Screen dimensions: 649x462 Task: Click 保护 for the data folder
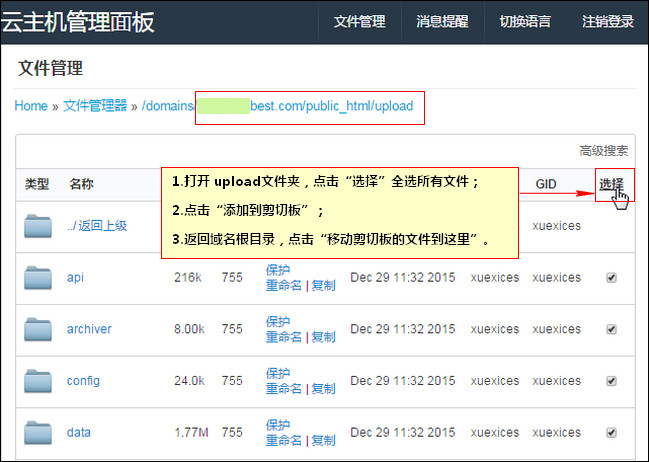point(278,425)
